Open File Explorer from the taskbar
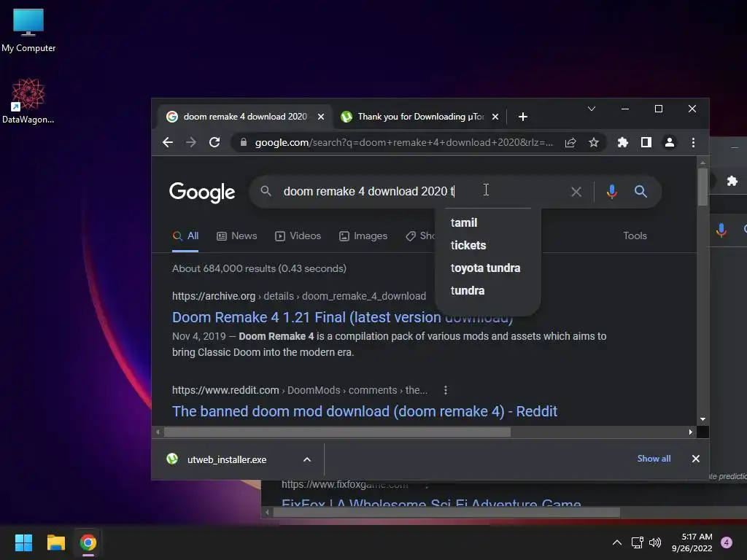Screen dimensions: 747x560 (55, 542)
